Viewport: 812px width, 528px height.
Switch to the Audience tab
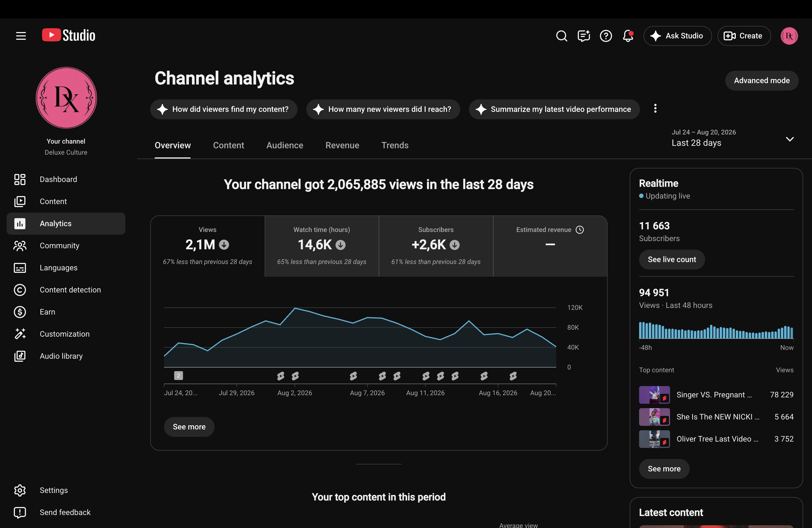[284, 145]
